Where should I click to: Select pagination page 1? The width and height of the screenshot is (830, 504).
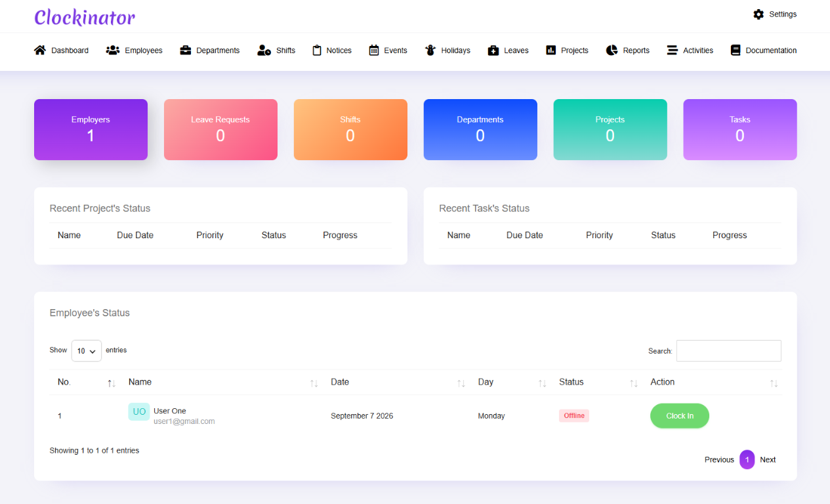747,459
